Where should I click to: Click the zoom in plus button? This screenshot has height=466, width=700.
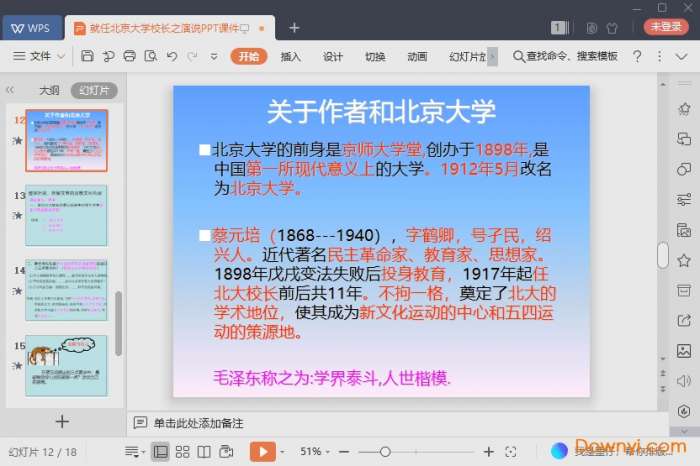coord(489,452)
